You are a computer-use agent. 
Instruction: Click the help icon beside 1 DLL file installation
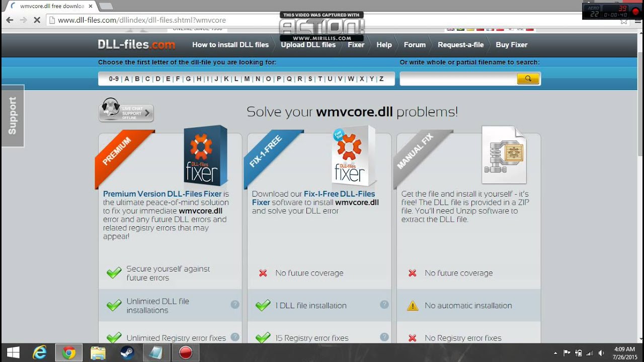pyautogui.click(x=384, y=305)
